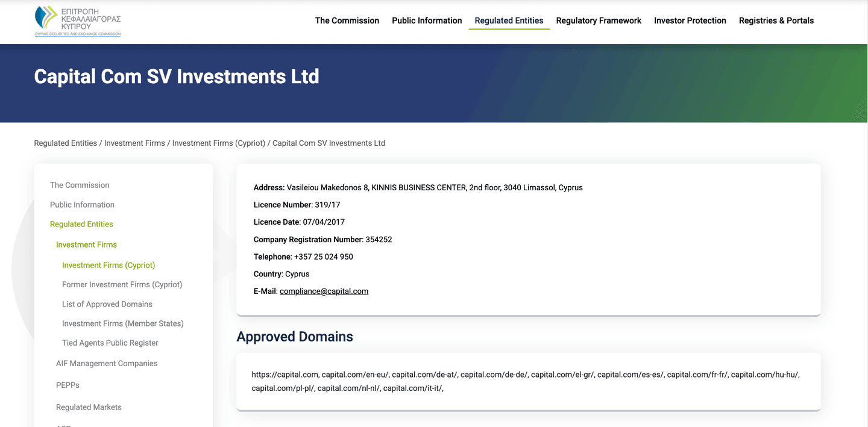The width and height of the screenshot is (868, 427).
Task: Collapse Investment Firms sidebar subsection
Action: coord(86,245)
